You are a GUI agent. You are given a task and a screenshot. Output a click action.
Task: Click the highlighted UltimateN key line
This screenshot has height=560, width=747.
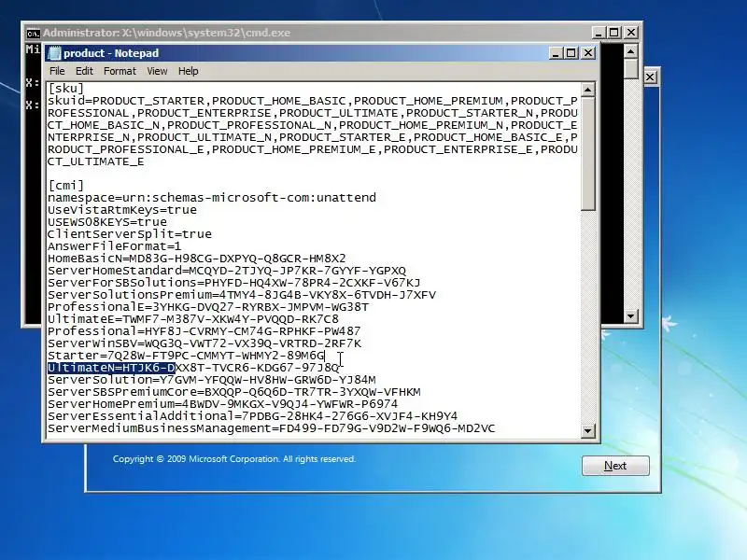pyautogui.click(x=193, y=368)
